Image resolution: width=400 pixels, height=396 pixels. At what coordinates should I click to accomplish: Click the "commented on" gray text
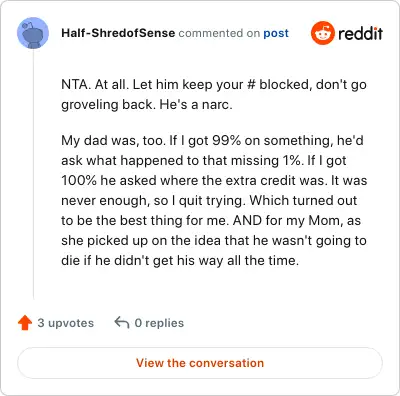219,33
